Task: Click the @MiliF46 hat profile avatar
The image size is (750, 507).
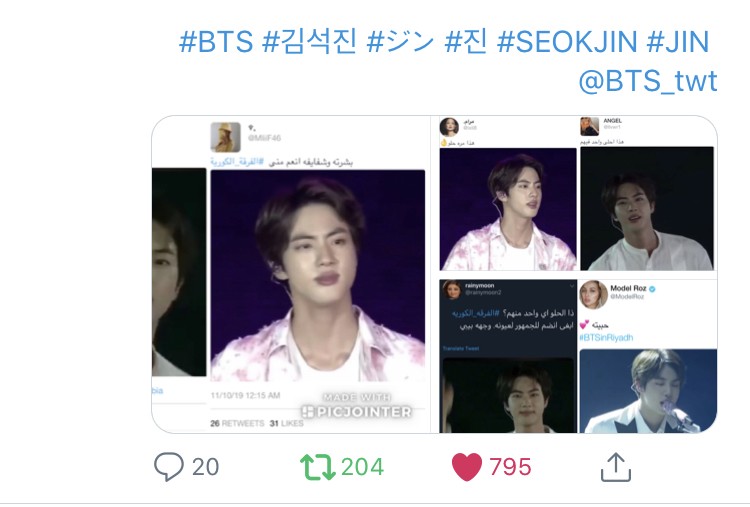Action: click(226, 137)
